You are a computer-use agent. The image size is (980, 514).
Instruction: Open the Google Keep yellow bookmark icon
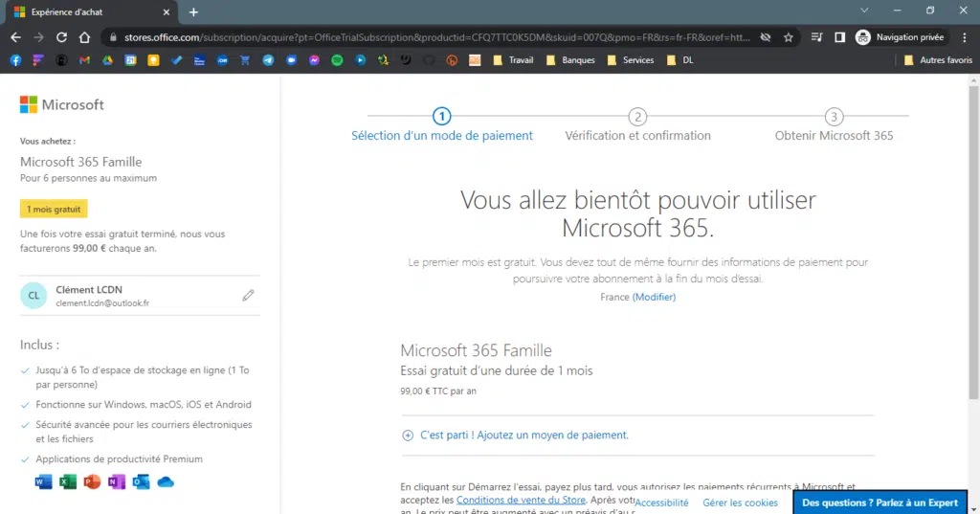tap(153, 60)
